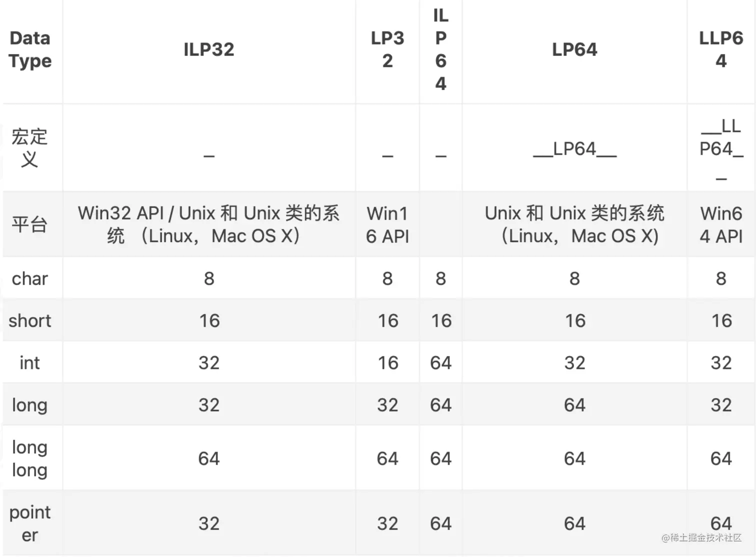Click the int row label
This screenshot has height=557, width=756.
[30, 362]
